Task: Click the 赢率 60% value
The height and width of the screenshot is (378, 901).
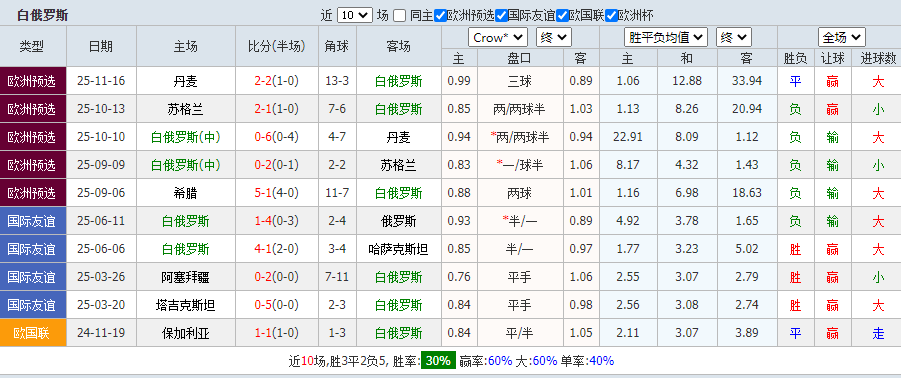Action: click(x=500, y=361)
